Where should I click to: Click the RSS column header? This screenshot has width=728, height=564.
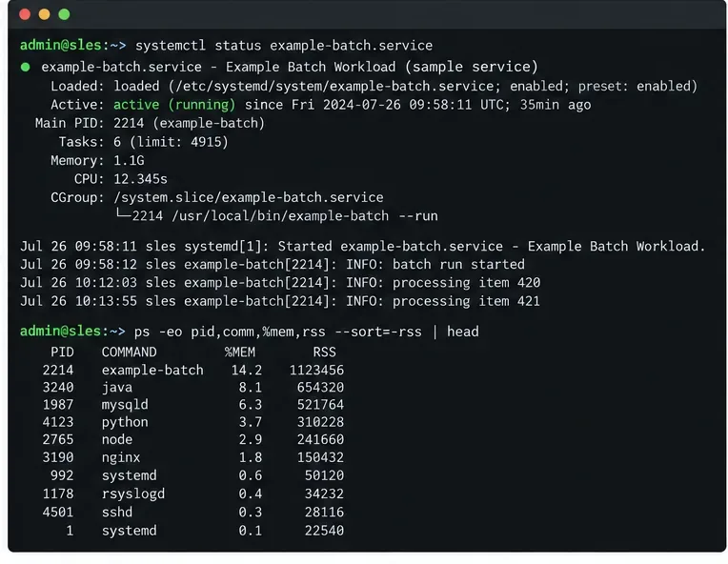tap(324, 352)
